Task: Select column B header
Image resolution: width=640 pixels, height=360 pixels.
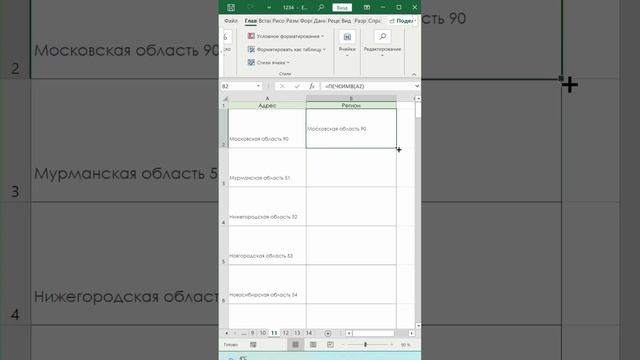Action: point(351,98)
